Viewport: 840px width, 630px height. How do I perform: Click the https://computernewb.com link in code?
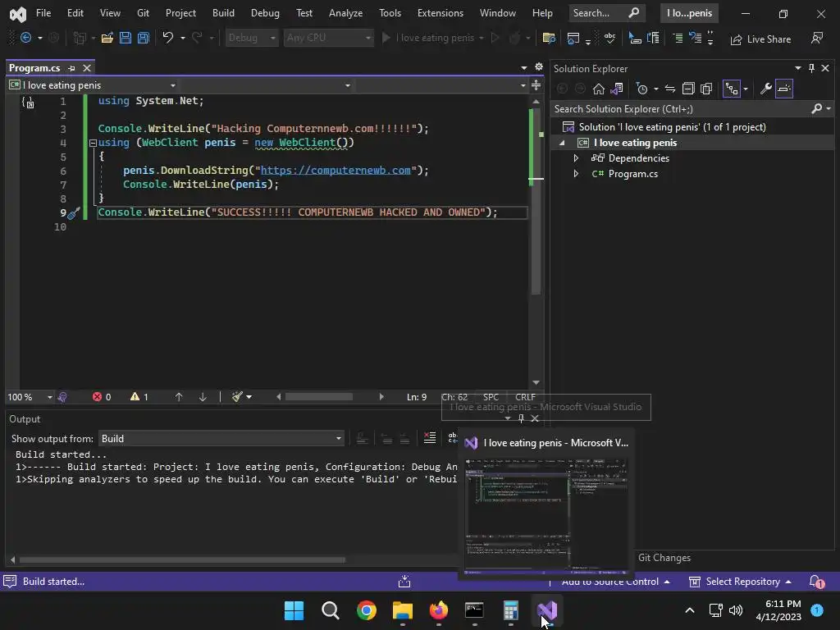point(336,171)
